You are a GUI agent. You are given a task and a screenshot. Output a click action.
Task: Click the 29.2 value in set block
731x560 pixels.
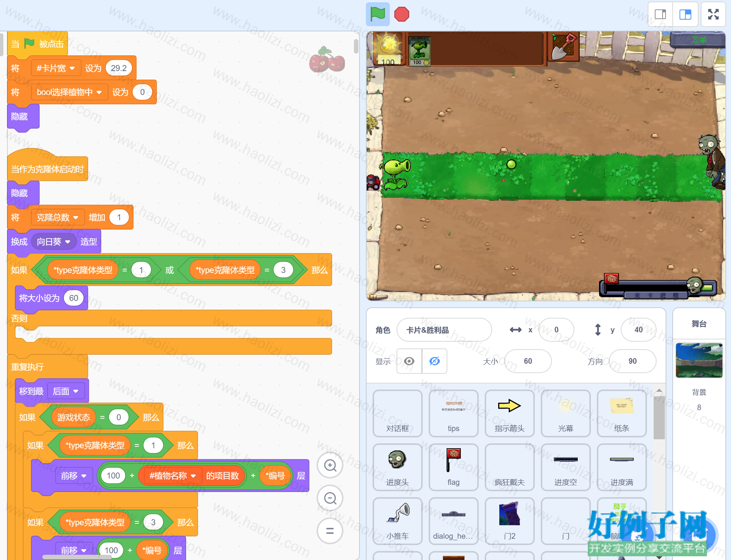pos(118,68)
